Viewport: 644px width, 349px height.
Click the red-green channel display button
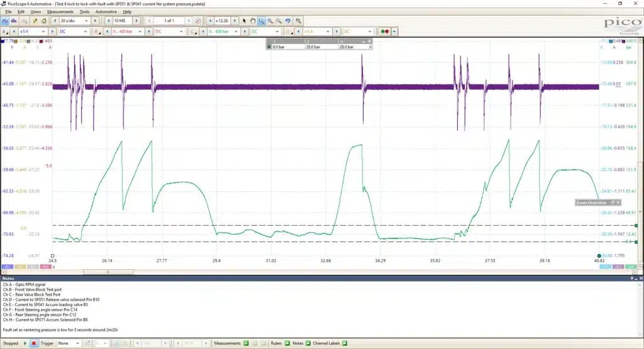[x=385, y=31]
